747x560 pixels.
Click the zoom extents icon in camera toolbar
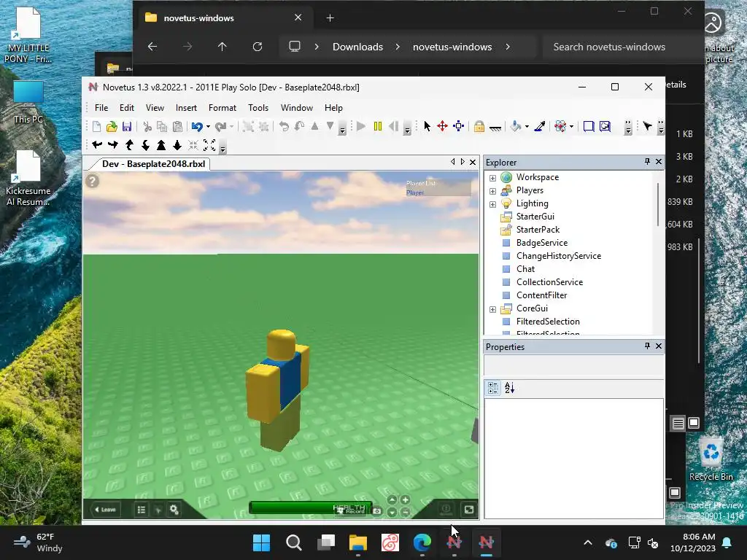coord(209,145)
